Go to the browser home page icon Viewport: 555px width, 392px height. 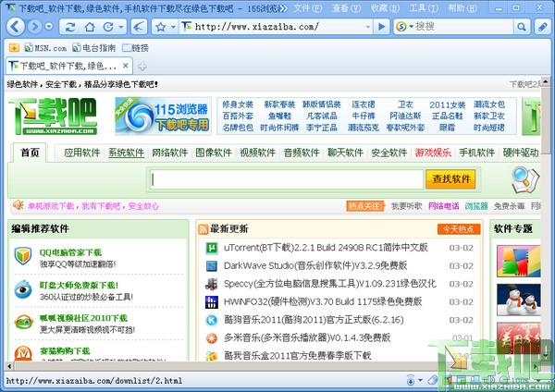coord(90,27)
